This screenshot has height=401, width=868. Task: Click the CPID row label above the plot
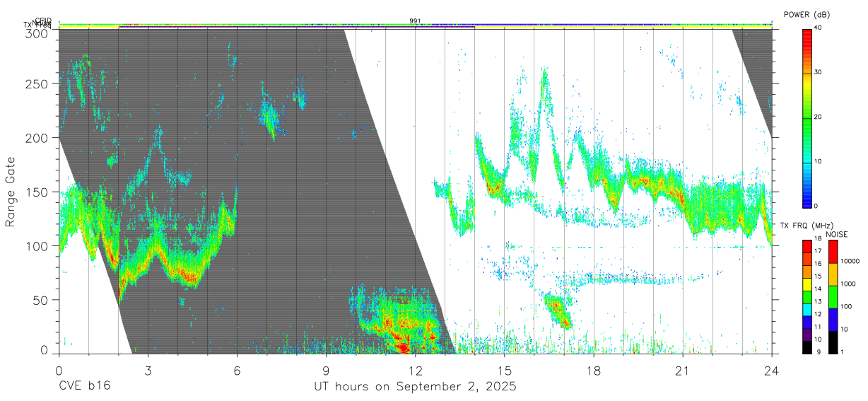(x=43, y=21)
